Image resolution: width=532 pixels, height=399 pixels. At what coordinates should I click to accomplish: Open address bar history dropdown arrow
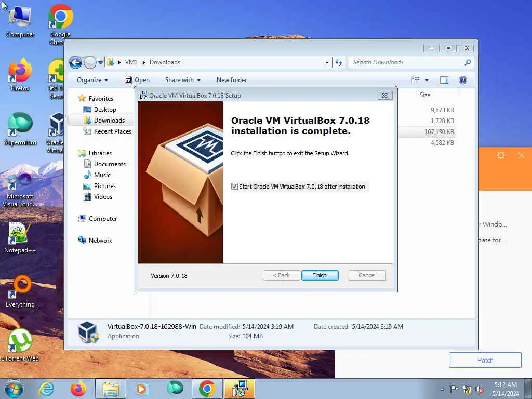[327, 62]
